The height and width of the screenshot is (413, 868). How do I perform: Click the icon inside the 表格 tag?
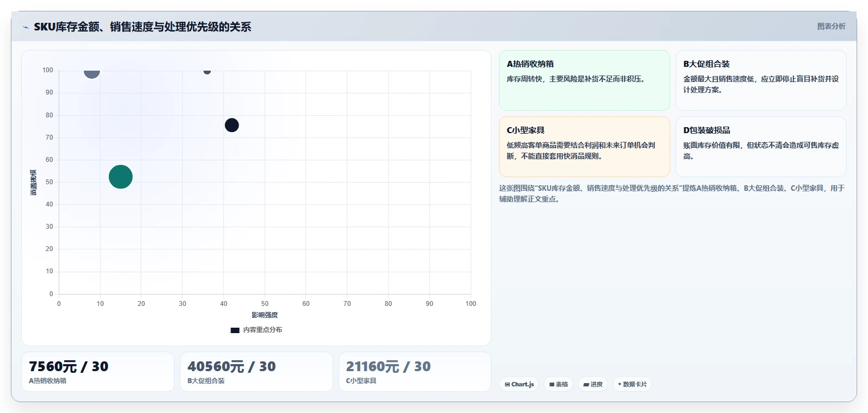pos(552,384)
